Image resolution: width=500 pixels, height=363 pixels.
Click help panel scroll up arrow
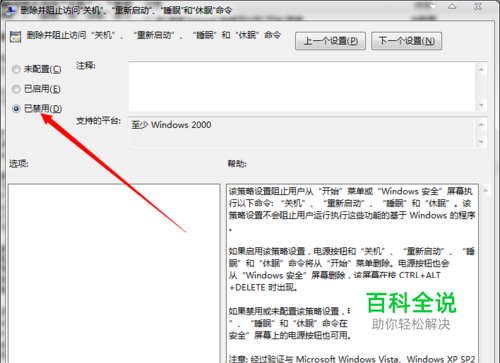point(485,191)
